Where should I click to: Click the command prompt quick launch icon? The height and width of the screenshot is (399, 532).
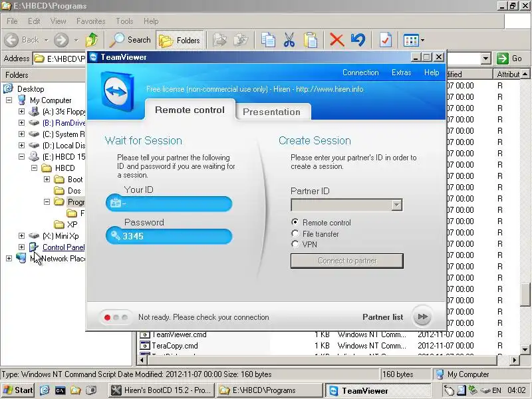pos(60,390)
